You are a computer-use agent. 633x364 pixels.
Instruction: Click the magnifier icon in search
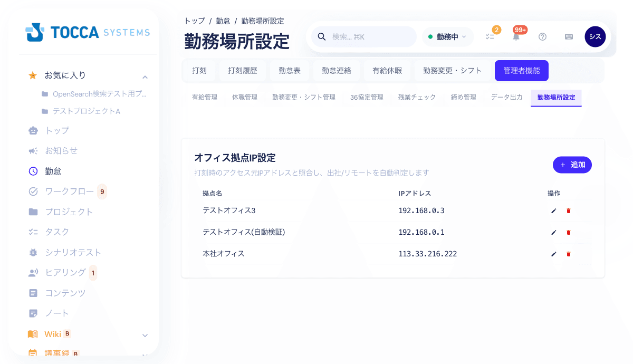[x=321, y=36]
